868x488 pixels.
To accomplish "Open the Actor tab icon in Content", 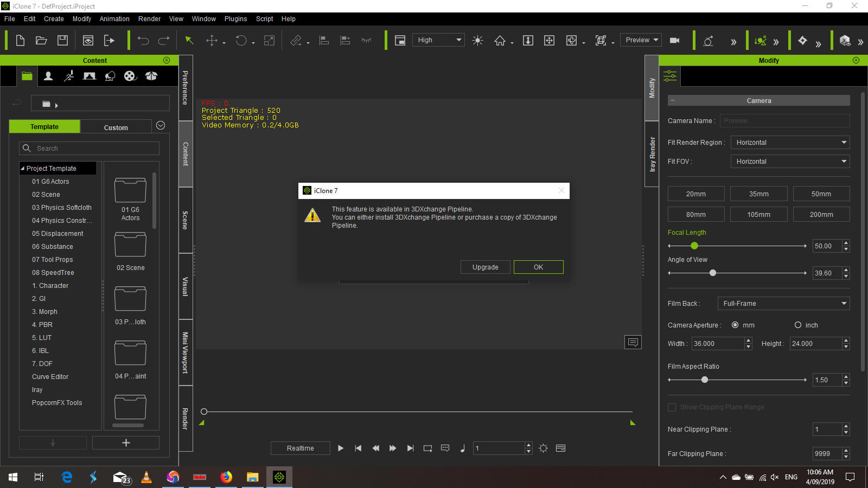I will (x=48, y=76).
